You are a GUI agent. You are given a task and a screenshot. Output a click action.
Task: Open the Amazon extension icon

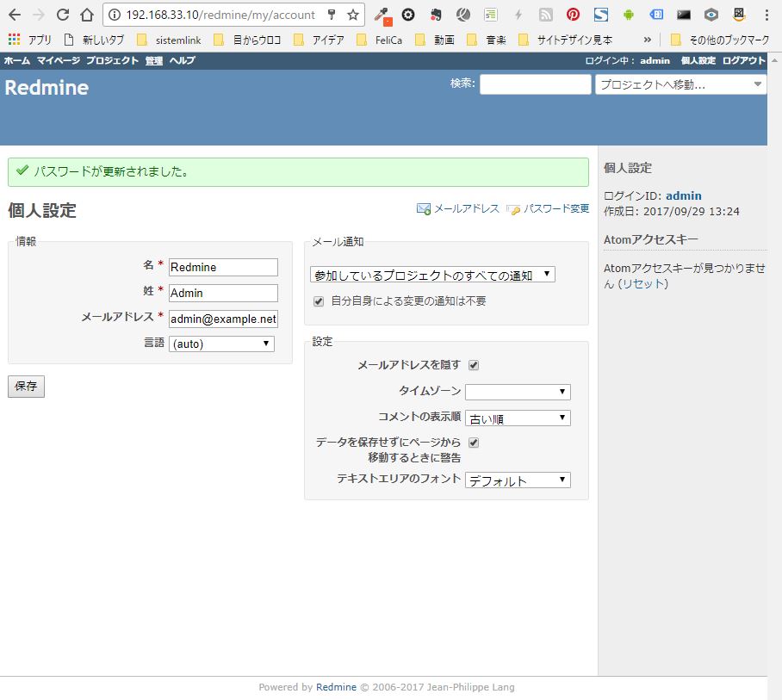[739, 15]
